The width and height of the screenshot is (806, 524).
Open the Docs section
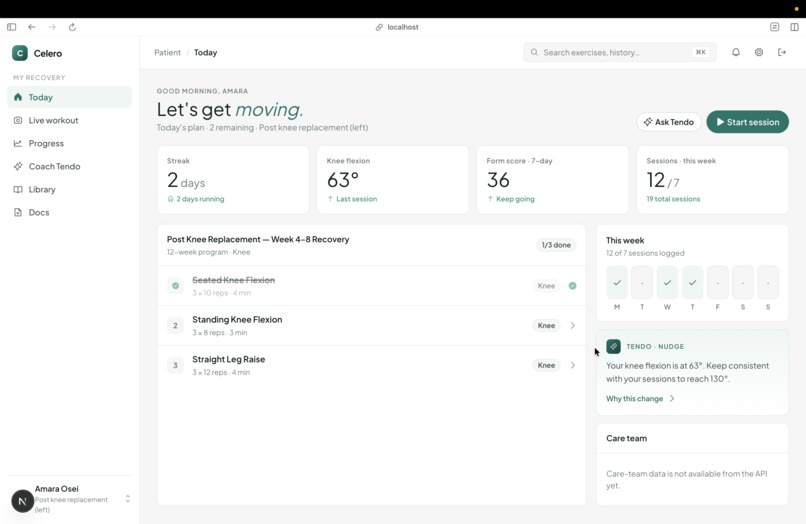(x=69, y=212)
